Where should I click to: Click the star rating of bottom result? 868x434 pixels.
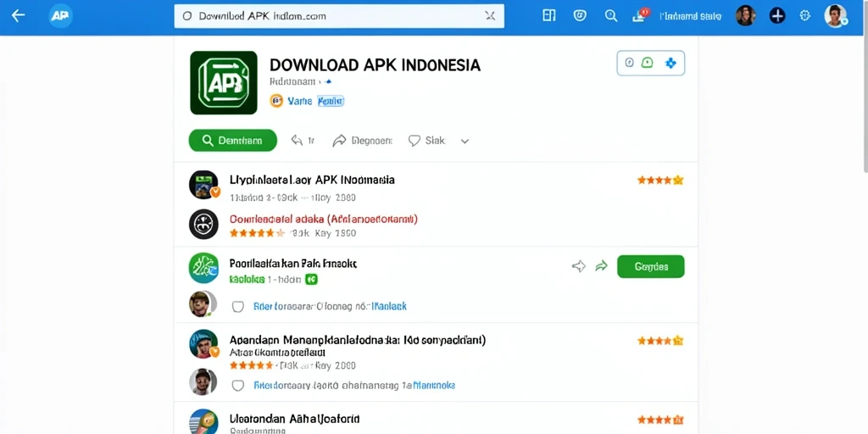pyautogui.click(x=659, y=420)
